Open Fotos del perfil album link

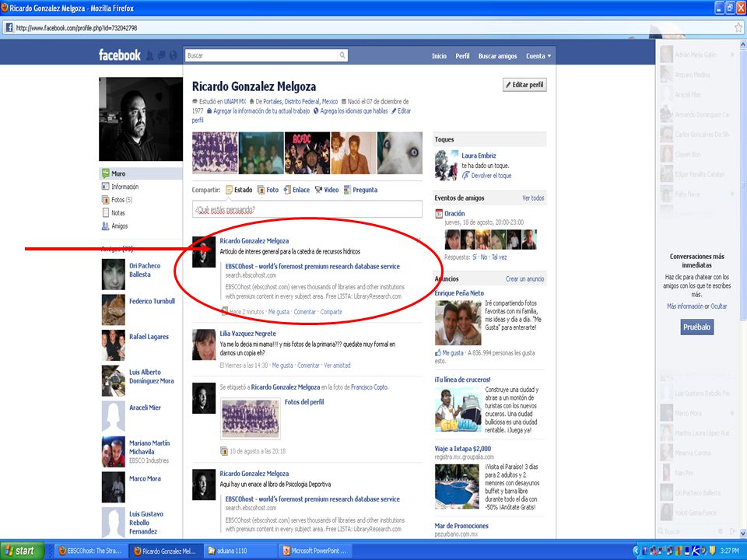pyautogui.click(x=304, y=402)
